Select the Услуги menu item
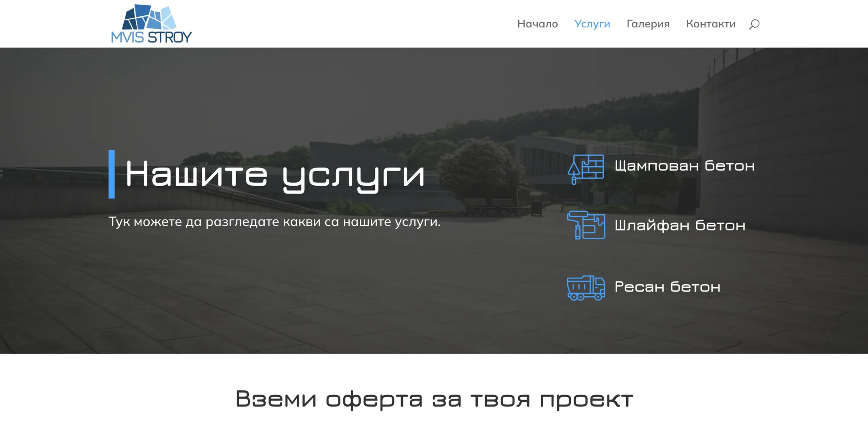868x446 pixels. coord(592,24)
